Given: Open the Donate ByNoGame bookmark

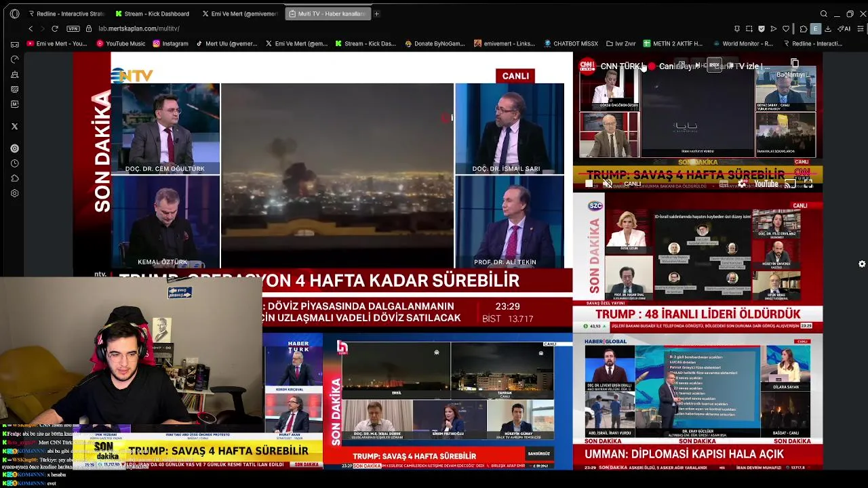Looking at the screenshot, I should coord(435,43).
